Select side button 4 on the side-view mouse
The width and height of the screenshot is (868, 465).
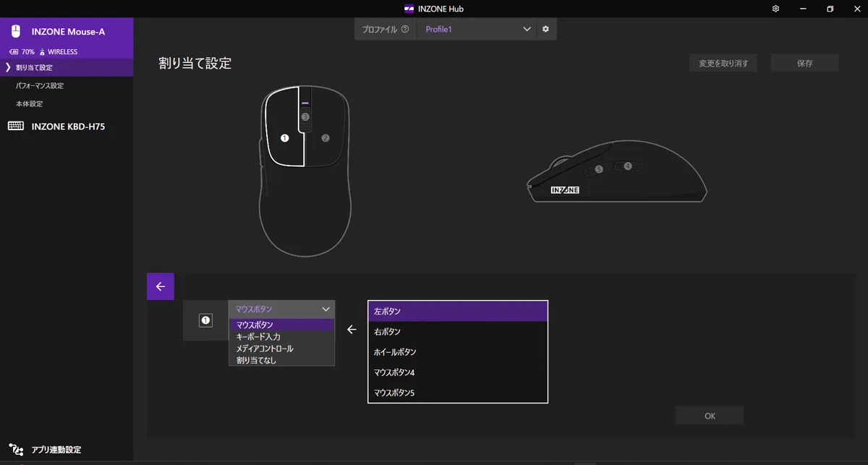click(x=628, y=166)
